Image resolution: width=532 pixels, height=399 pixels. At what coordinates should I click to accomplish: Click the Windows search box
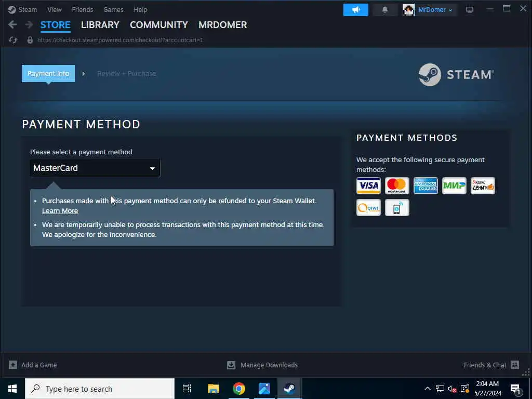tap(100, 389)
